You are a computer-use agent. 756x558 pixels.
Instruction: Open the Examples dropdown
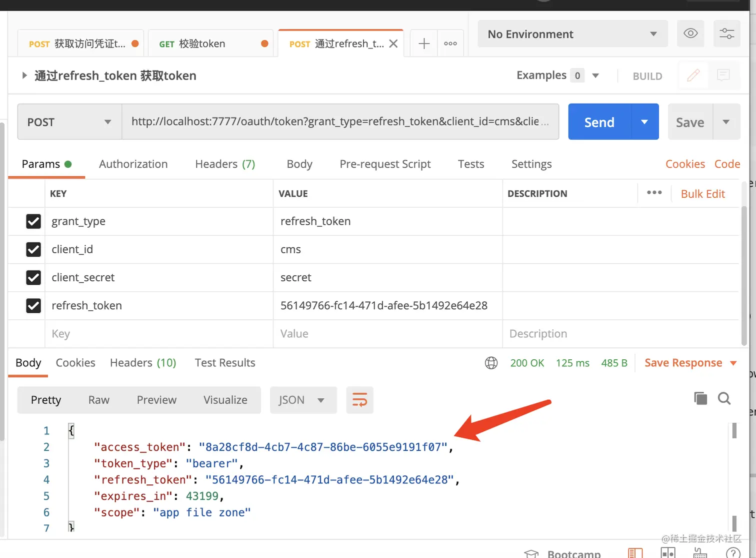pos(557,76)
